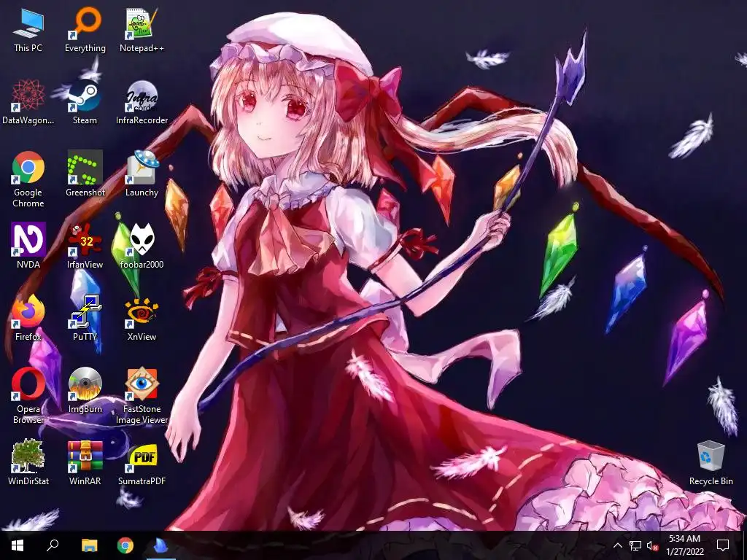Show hidden system tray icons
Image resolution: width=747 pixels, height=560 pixels.
[x=617, y=545]
